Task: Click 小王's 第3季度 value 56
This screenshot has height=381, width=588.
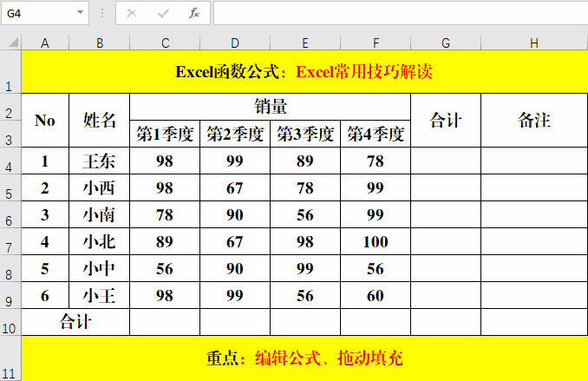Action: click(x=305, y=295)
